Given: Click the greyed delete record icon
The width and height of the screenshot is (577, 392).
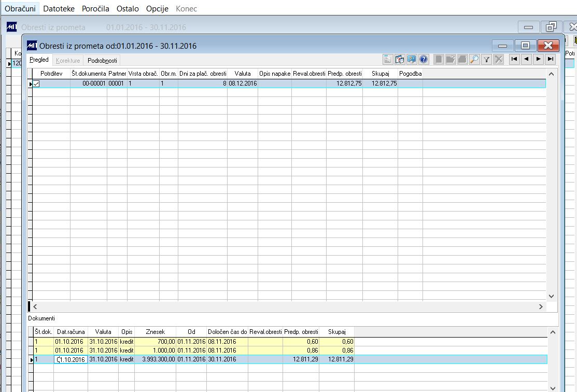Looking at the screenshot, I should tap(462, 59).
